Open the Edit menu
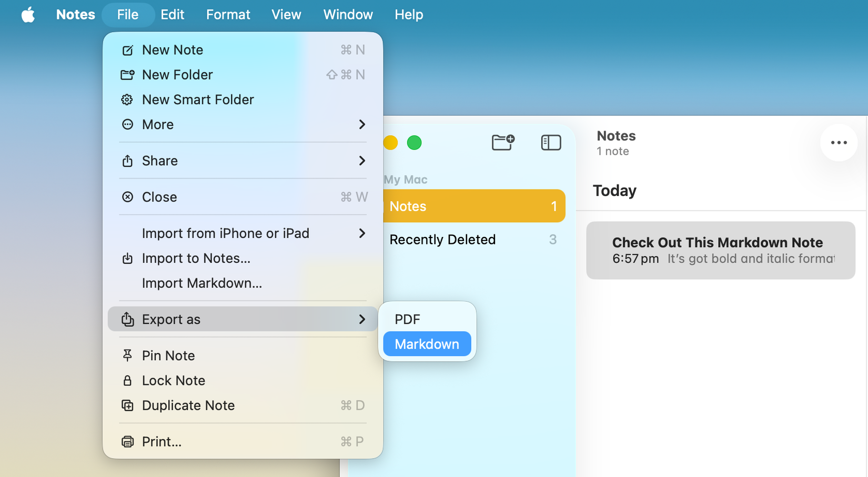 [x=173, y=15]
